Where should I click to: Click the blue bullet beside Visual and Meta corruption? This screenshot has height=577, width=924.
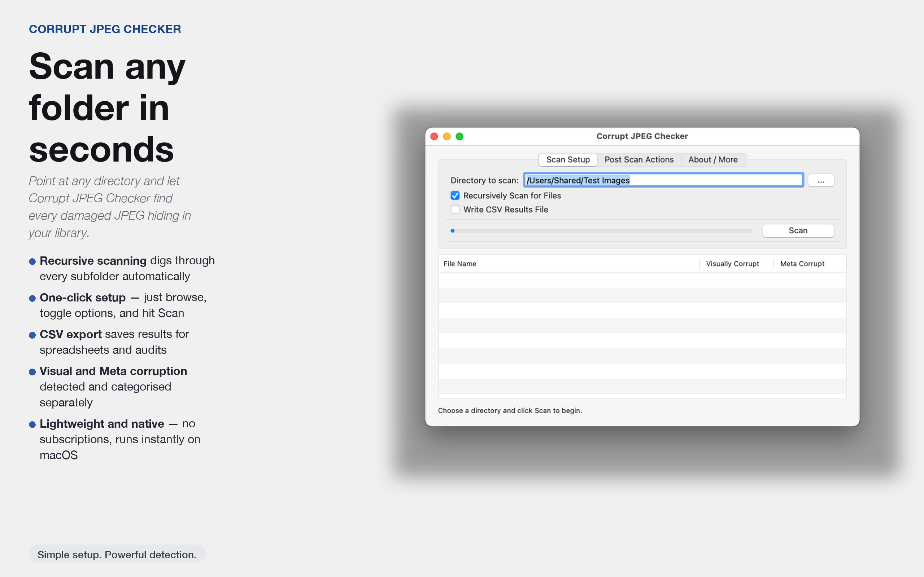[x=32, y=372]
